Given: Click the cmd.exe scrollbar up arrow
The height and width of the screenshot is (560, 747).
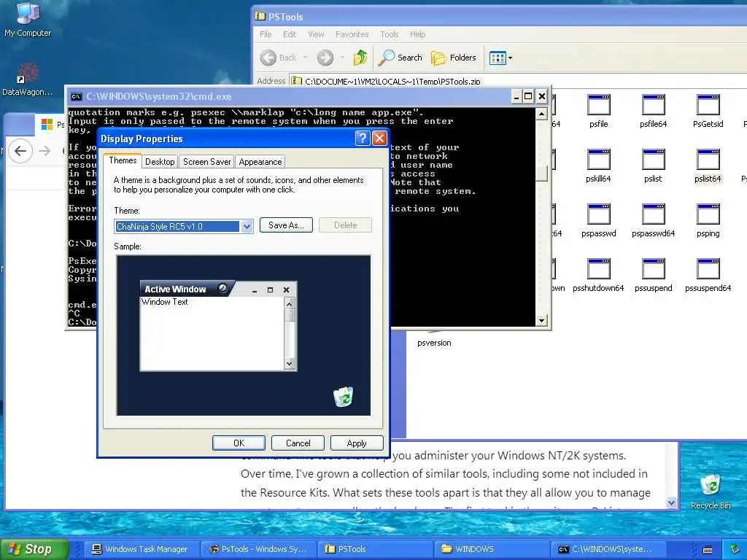Looking at the screenshot, I should click(541, 114).
